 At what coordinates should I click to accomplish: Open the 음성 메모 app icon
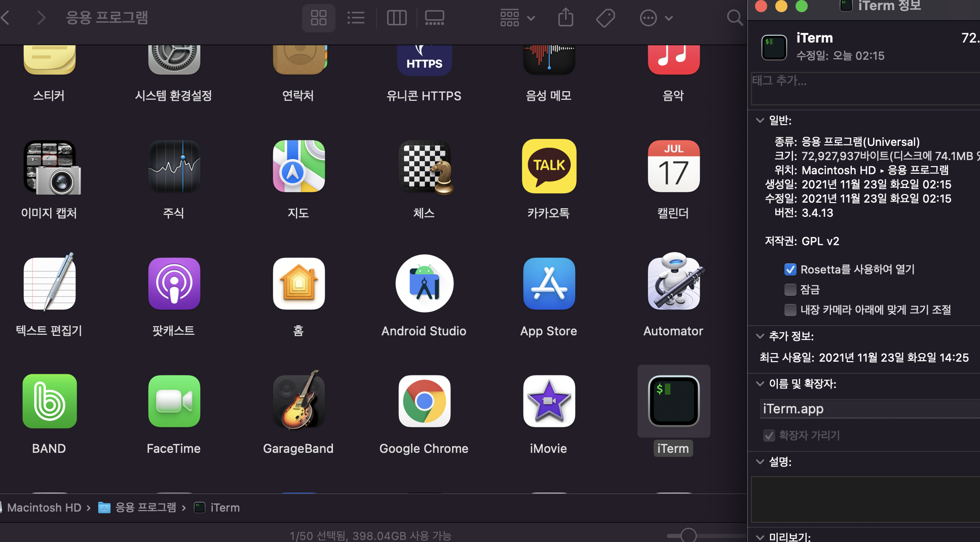click(549, 59)
